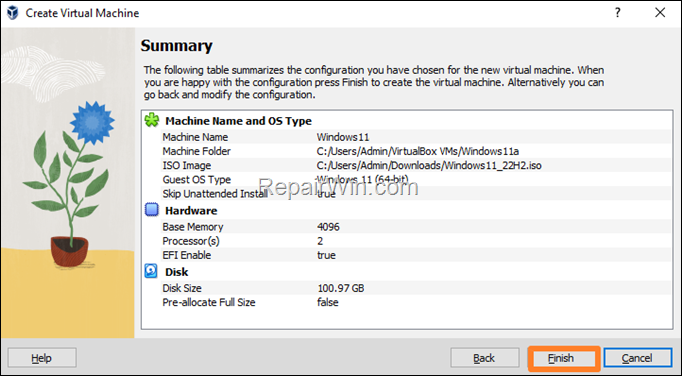Click the Create Virtual Machine window title

pos(82,13)
